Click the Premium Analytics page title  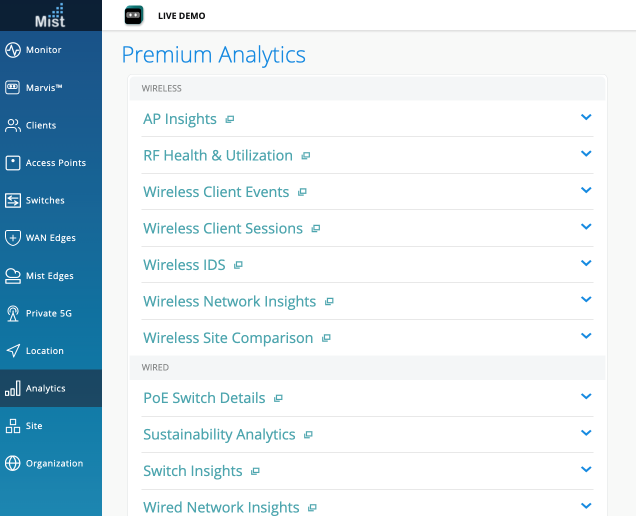[x=213, y=55]
